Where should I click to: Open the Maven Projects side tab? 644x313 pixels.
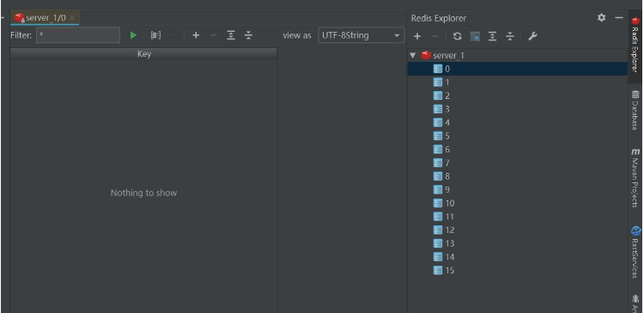635,178
